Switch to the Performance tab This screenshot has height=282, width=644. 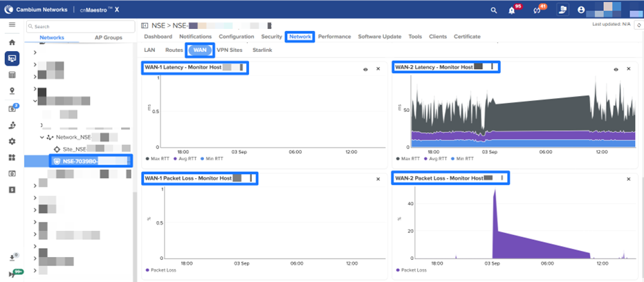pos(334,37)
